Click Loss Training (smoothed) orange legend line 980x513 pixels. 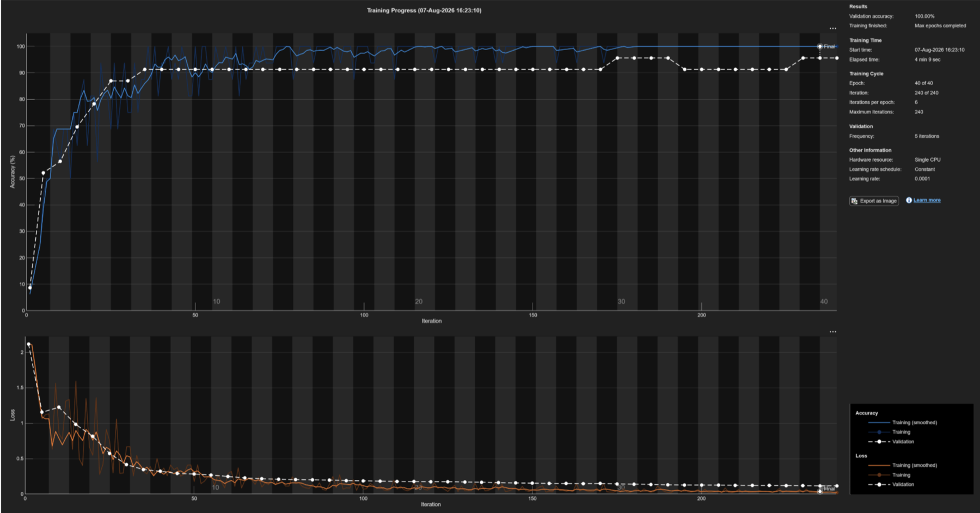point(879,466)
